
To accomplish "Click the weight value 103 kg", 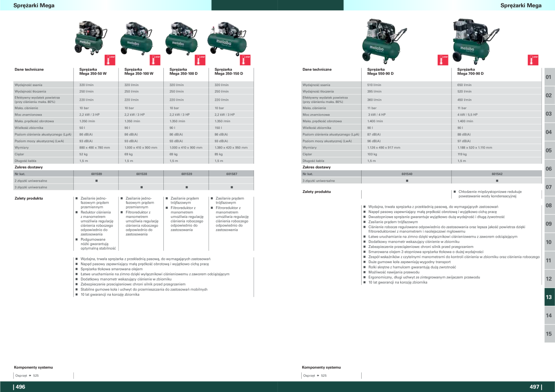I will [x=372, y=154].
